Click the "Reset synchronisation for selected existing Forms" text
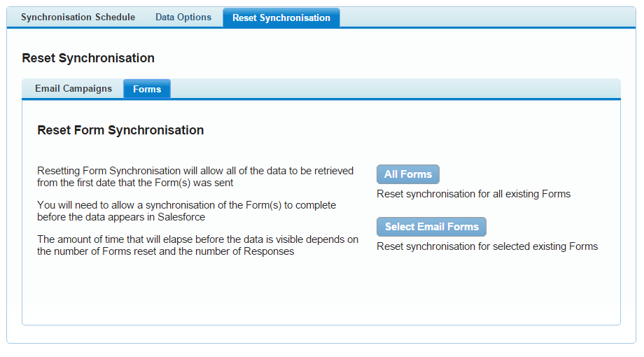The width and height of the screenshot is (644, 357). (487, 246)
